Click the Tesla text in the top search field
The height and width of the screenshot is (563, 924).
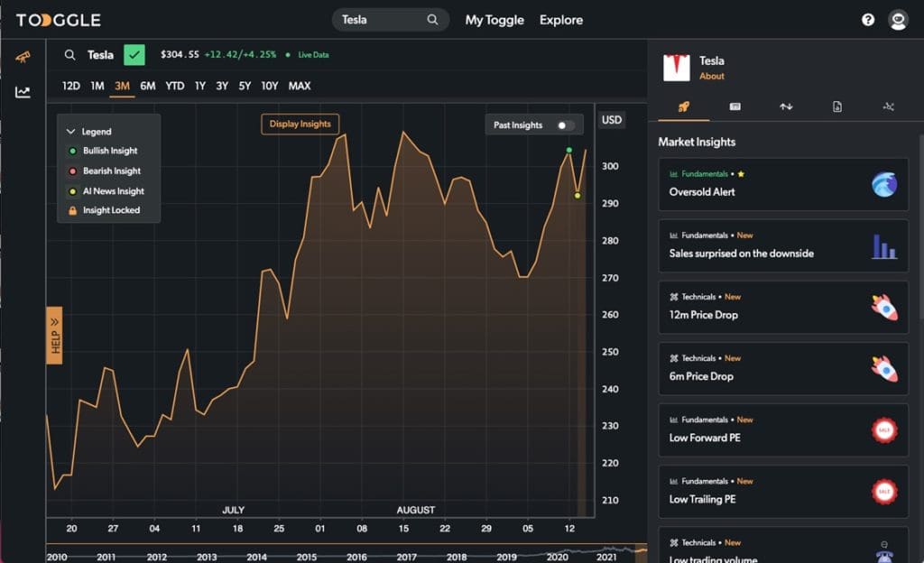pyautogui.click(x=354, y=20)
